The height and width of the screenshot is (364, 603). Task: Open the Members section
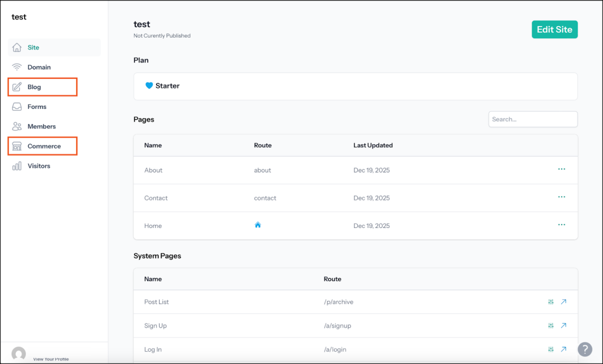pyautogui.click(x=41, y=127)
